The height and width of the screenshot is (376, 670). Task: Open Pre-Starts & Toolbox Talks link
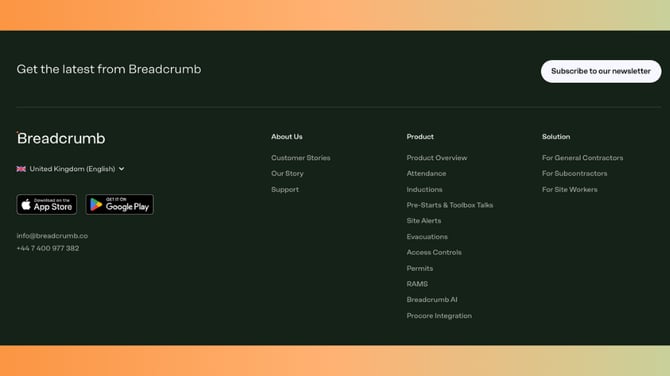(x=450, y=205)
